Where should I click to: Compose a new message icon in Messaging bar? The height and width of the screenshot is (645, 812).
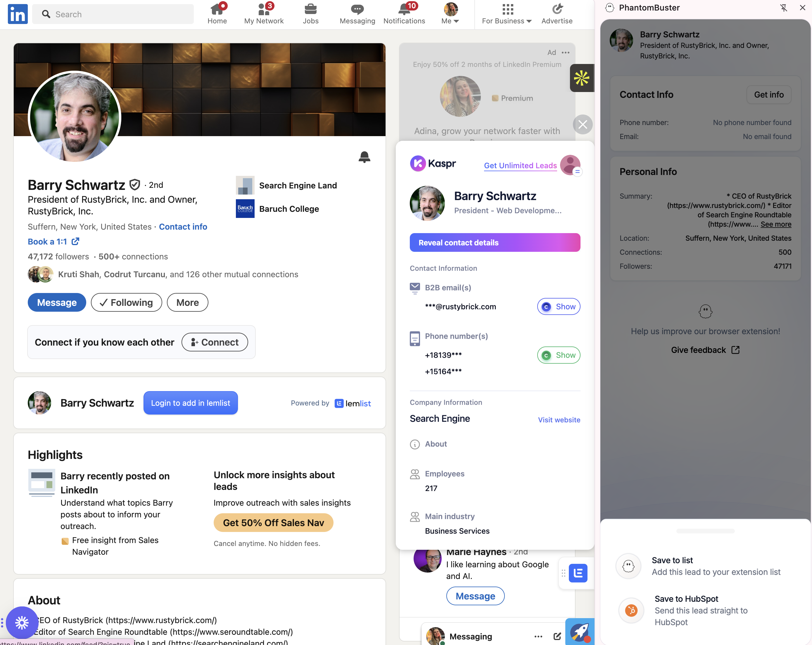tap(557, 636)
